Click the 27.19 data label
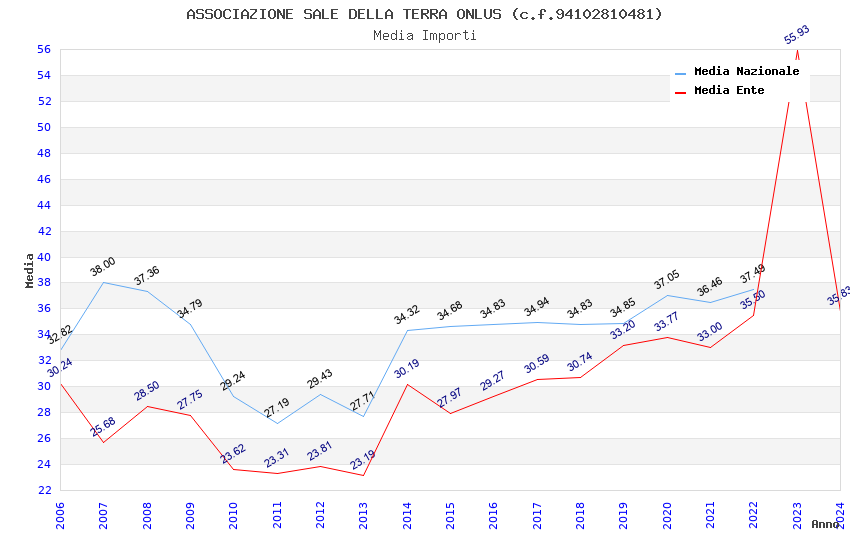Screen dimensions: 850x550 277,408
